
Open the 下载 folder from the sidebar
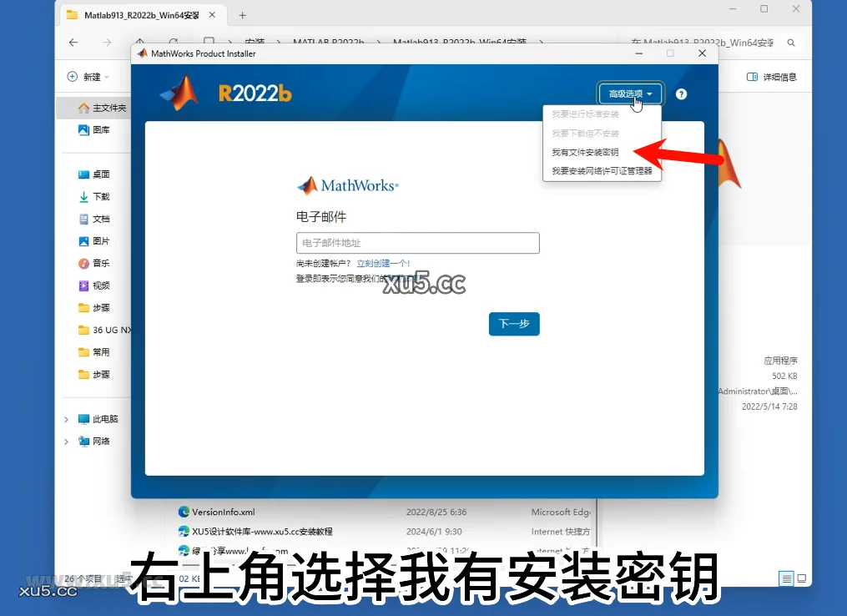point(93,196)
